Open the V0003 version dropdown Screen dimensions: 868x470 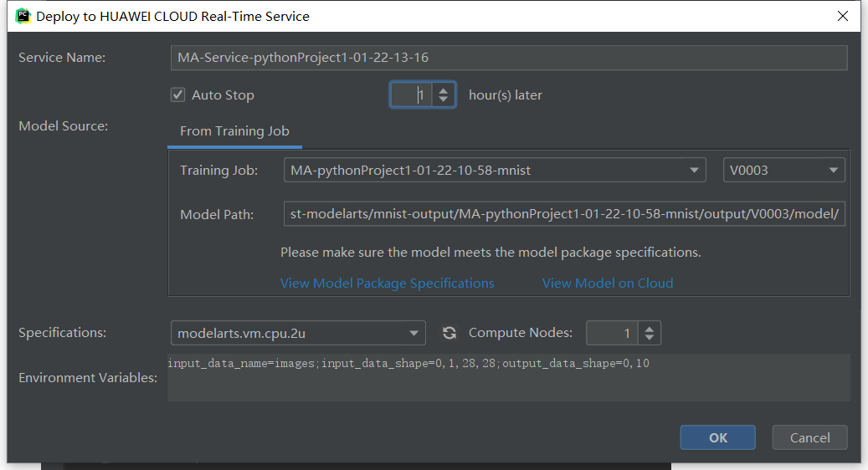point(783,171)
